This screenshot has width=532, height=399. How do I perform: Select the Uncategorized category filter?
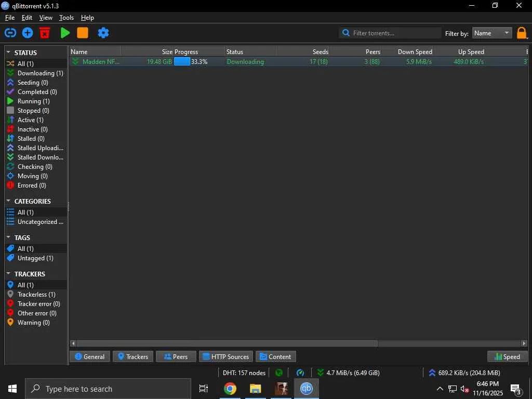click(36, 222)
